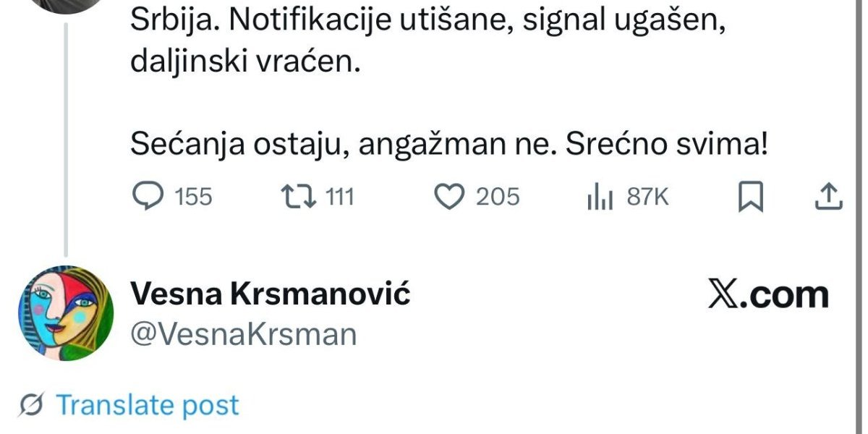Image resolution: width=868 pixels, height=434 pixels.
Task: Click the Translate post link
Action: 148,406
